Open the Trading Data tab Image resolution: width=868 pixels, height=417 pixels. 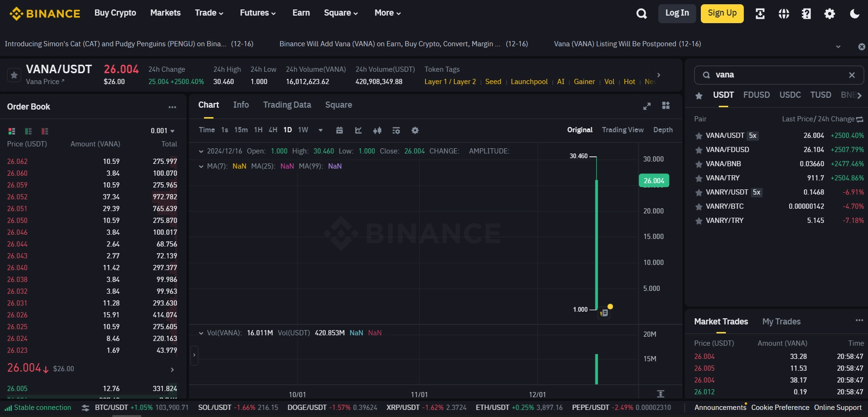tap(287, 105)
